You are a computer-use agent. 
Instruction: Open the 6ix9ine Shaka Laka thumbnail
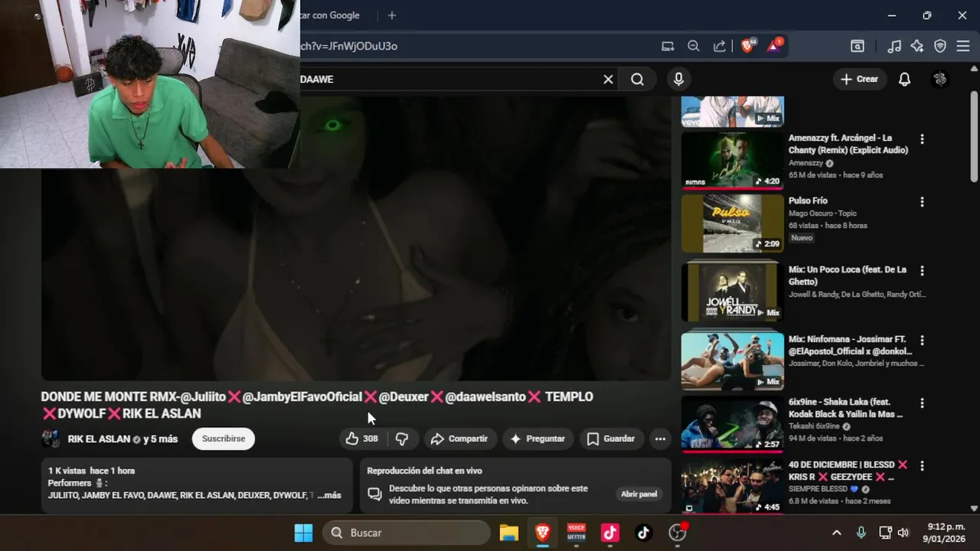point(733,424)
